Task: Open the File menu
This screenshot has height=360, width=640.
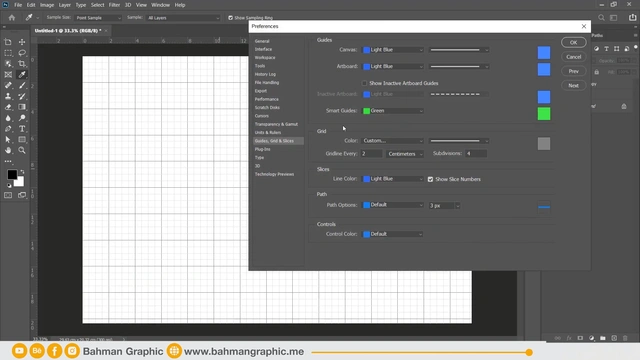Action: click(x=18, y=5)
